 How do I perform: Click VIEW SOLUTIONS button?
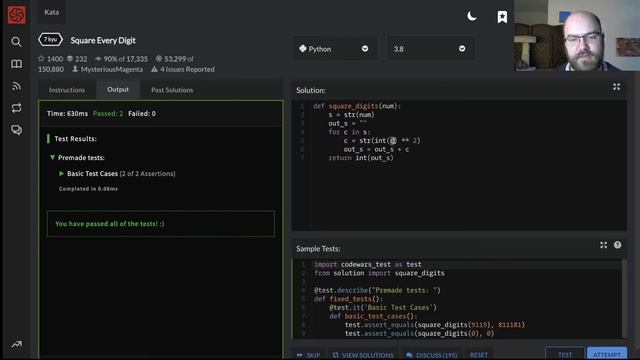(363, 355)
